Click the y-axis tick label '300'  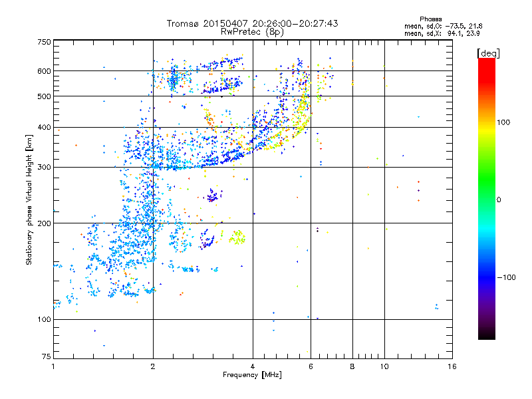tap(44, 168)
